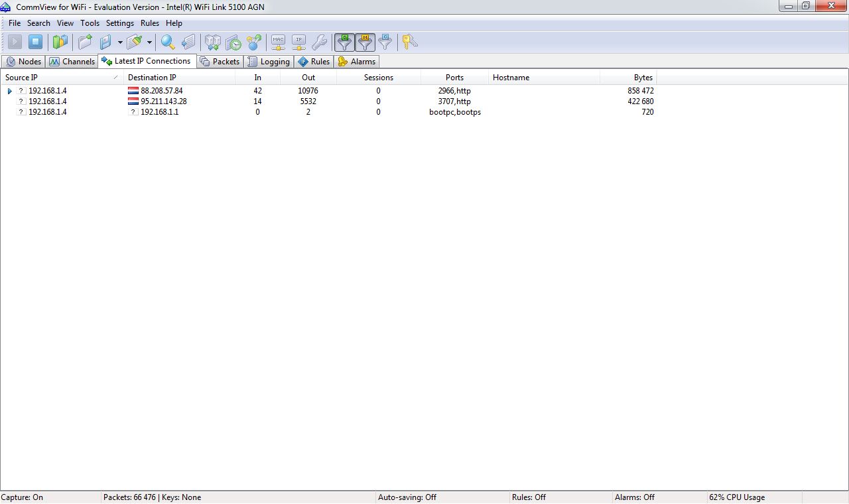Screen dimensions: 849x504
Task: Click the green and blue panels toolbar icon
Action: point(60,42)
